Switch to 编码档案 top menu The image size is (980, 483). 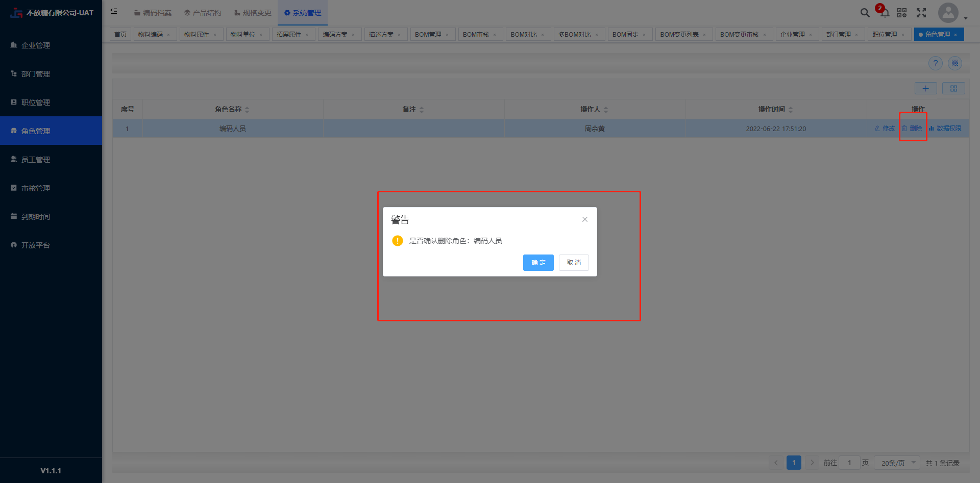pos(153,13)
